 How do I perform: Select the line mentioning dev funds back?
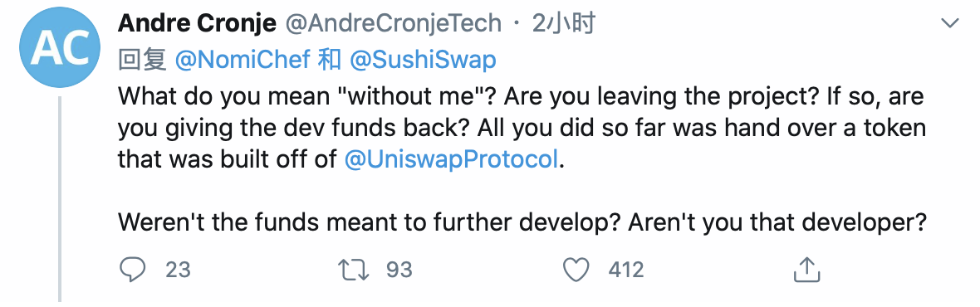coord(522,128)
